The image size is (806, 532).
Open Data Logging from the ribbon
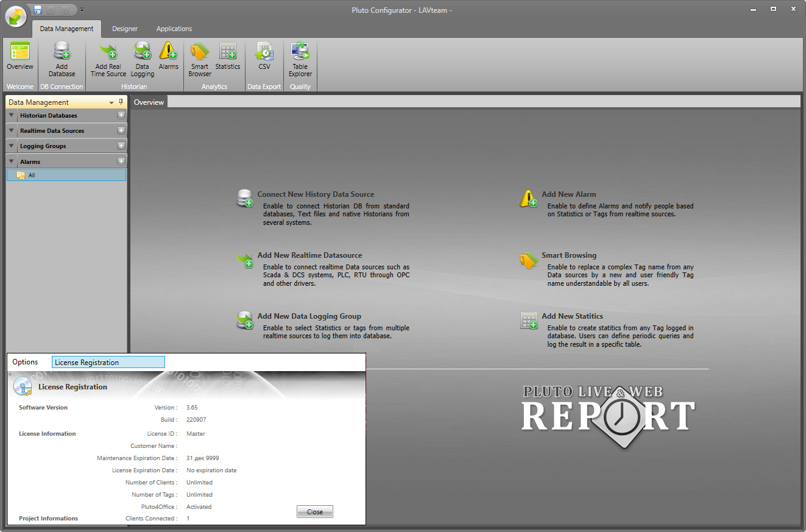click(143, 59)
